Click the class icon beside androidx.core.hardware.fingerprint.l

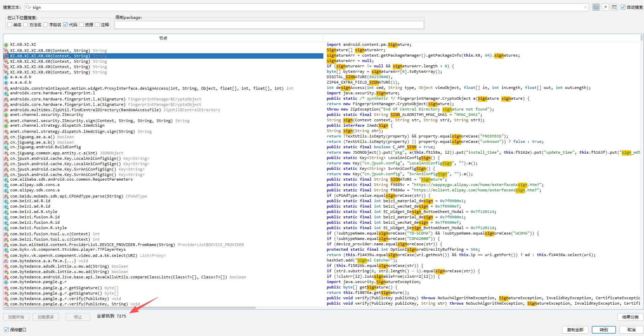(x=6, y=93)
